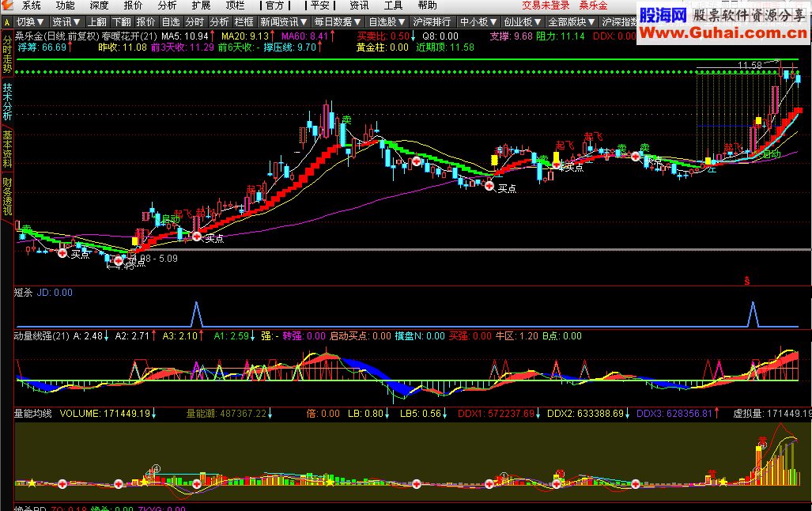Switch to the 分时走势 side tab
The image size is (812, 511).
point(7,54)
